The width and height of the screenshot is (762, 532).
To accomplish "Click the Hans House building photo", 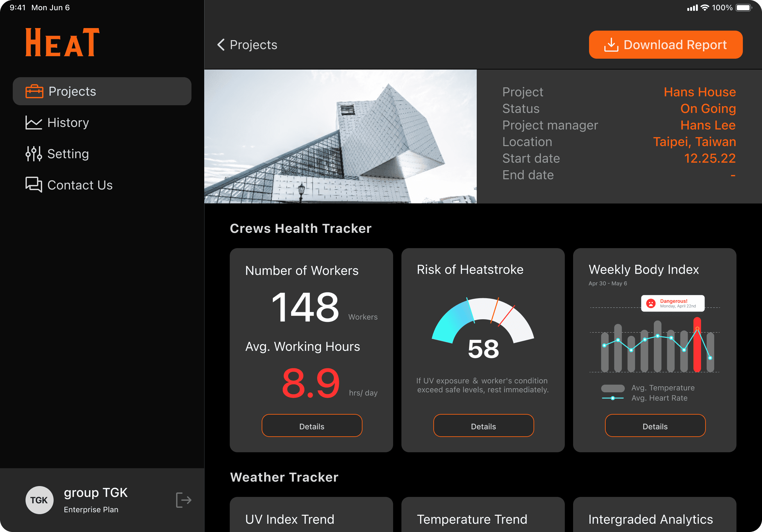I will point(340,136).
